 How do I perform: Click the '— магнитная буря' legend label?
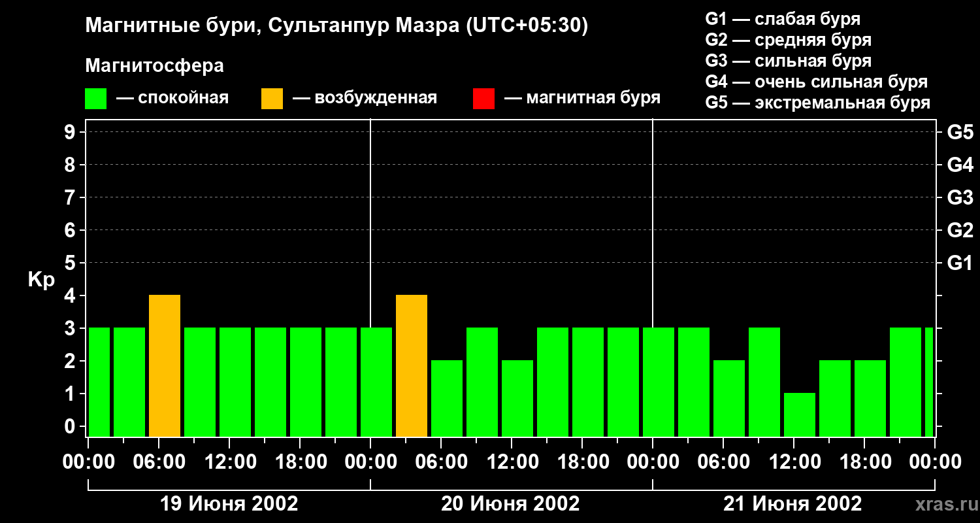click(x=582, y=98)
